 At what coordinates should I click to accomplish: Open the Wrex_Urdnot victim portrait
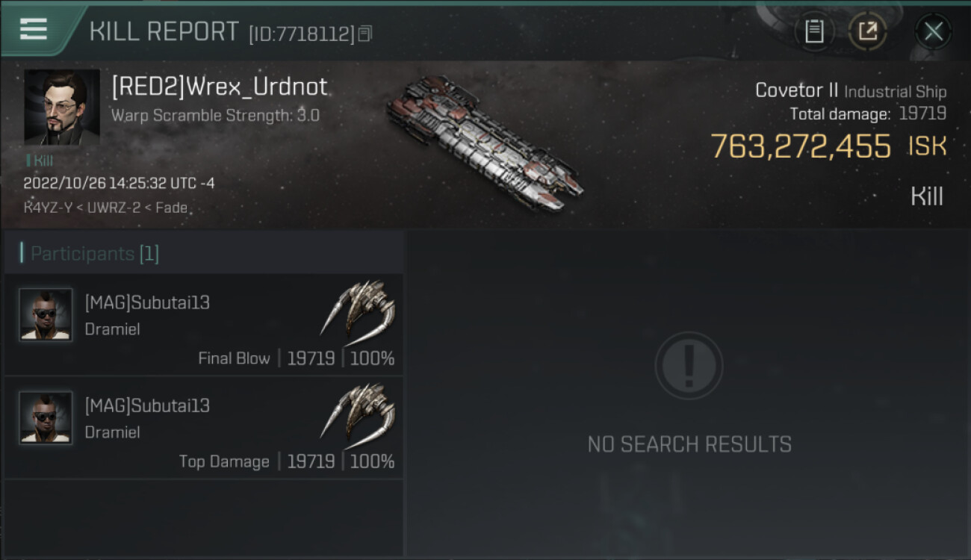(62, 107)
